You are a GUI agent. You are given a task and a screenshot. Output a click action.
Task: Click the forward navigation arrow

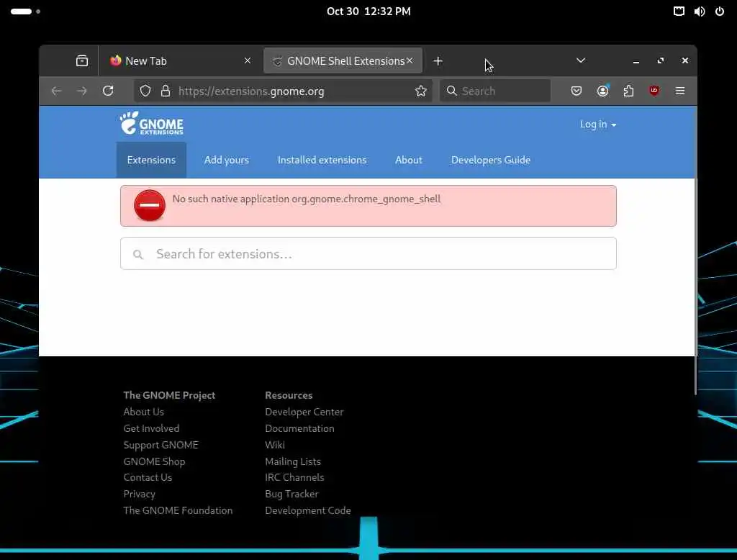pos(82,91)
